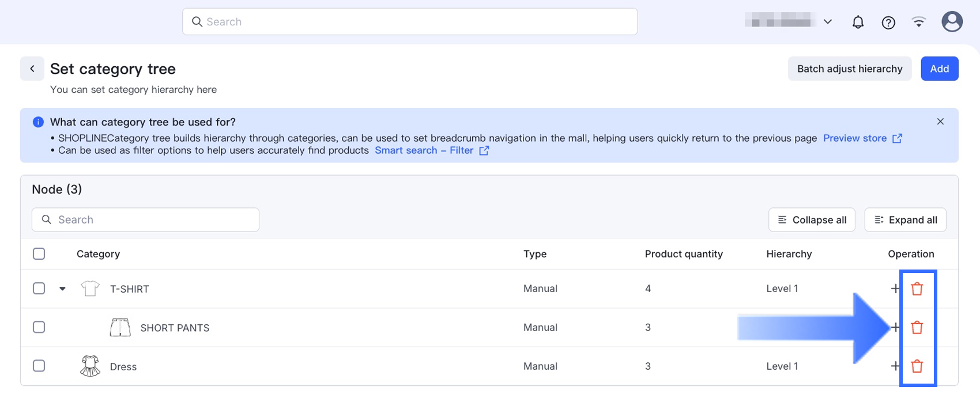Check the Dress row checkbox
980x417 pixels.
[x=39, y=366]
